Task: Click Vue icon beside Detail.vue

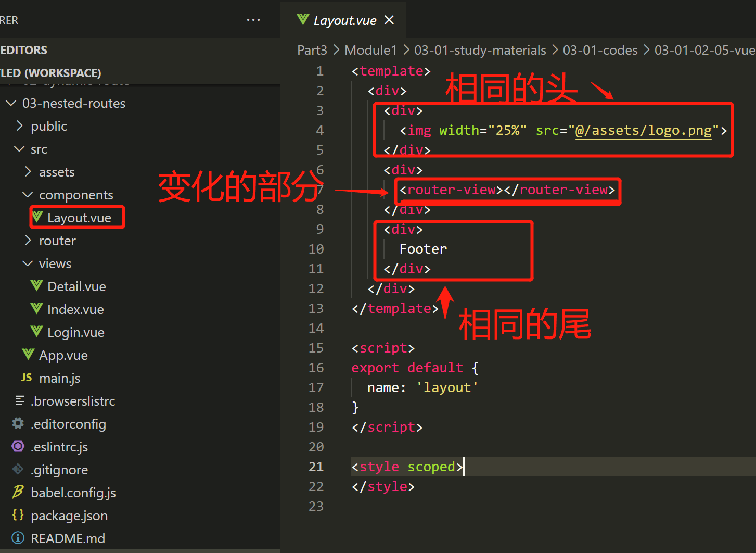Action: 36,286
